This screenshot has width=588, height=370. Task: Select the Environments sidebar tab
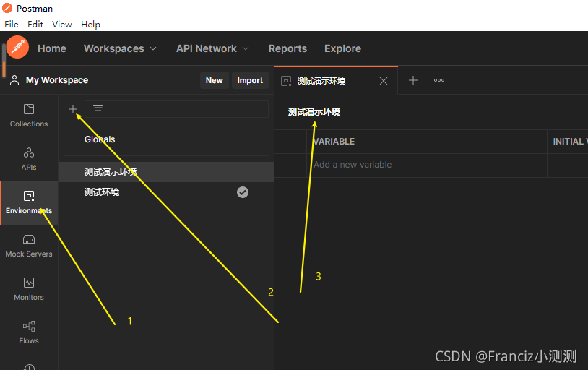click(29, 202)
